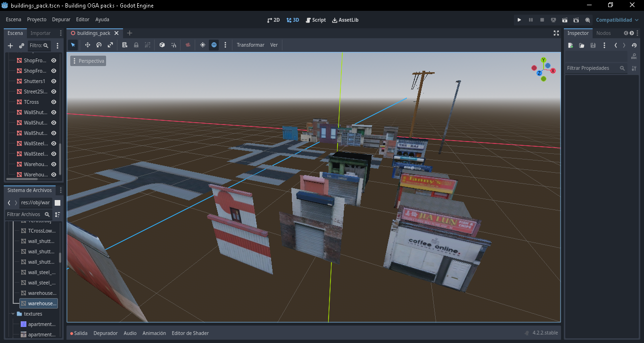Toggle the file system split mode icon
This screenshot has height=343, width=644.
tap(58, 202)
